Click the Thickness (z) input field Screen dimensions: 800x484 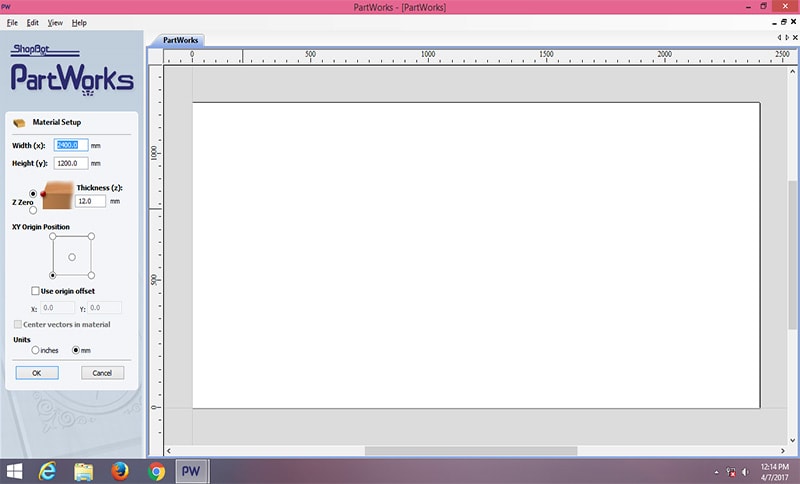[91, 201]
